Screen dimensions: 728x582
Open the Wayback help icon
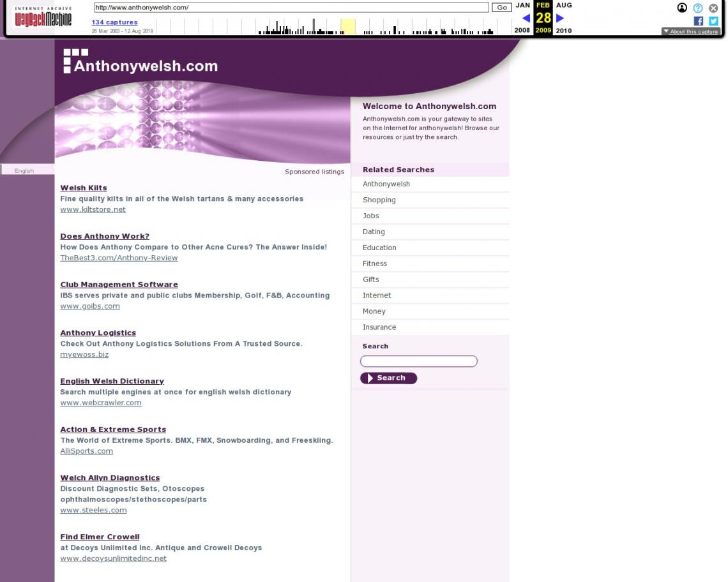(x=698, y=8)
